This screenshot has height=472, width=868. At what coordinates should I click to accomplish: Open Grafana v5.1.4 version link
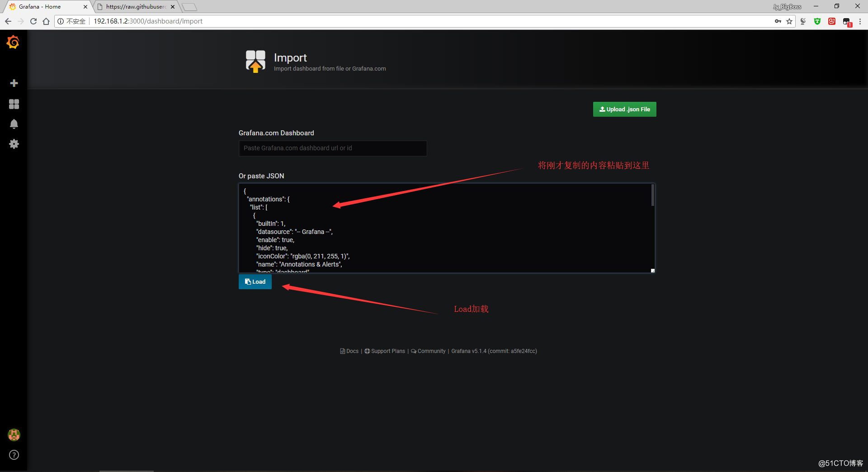494,351
